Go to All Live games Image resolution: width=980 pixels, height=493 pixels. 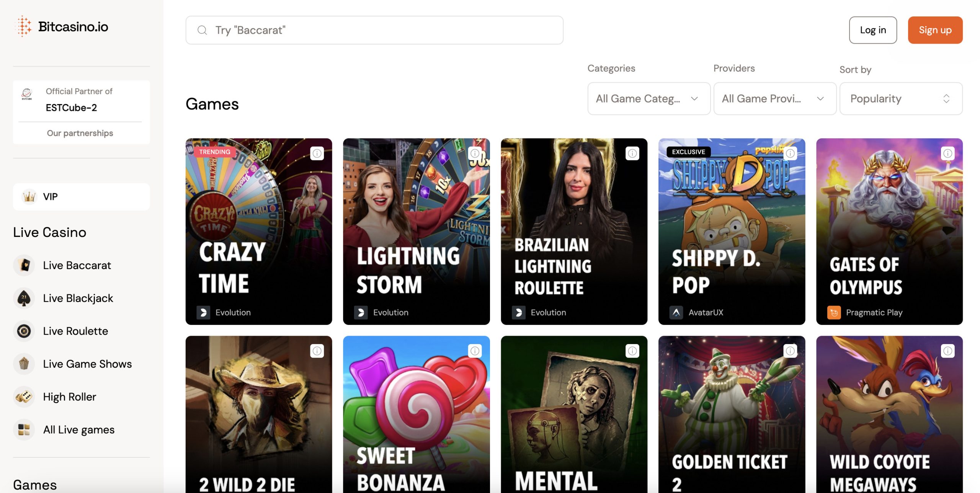click(79, 430)
